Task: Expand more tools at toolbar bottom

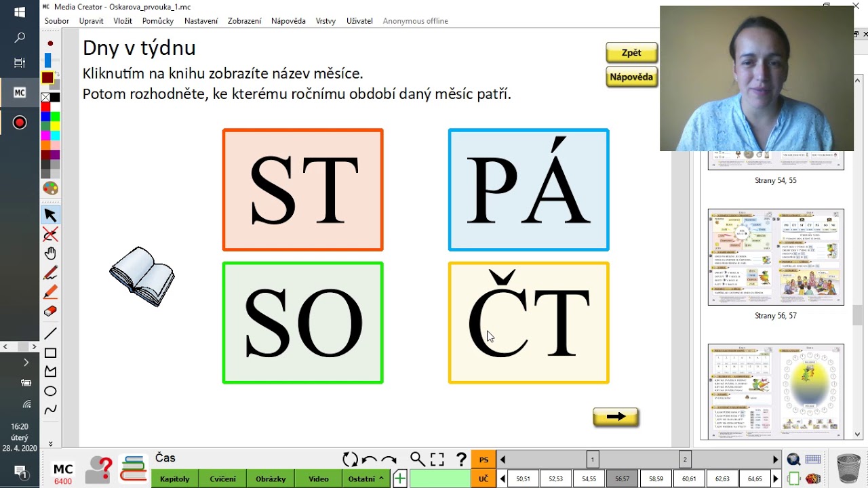Action: (x=50, y=444)
